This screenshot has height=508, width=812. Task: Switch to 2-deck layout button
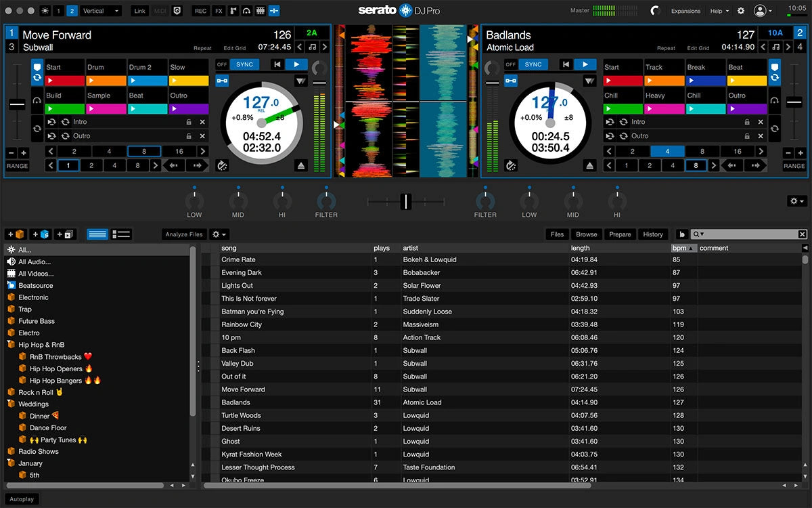[x=72, y=11]
